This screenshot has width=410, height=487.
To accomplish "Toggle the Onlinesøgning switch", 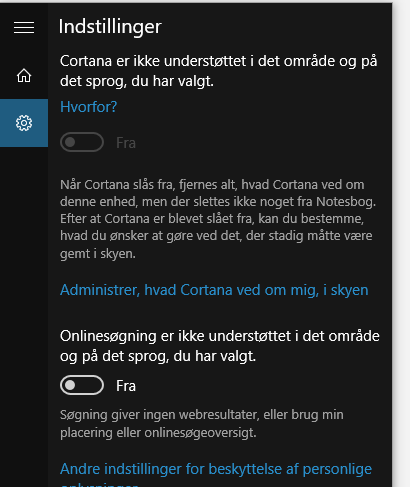I will click(x=82, y=385).
